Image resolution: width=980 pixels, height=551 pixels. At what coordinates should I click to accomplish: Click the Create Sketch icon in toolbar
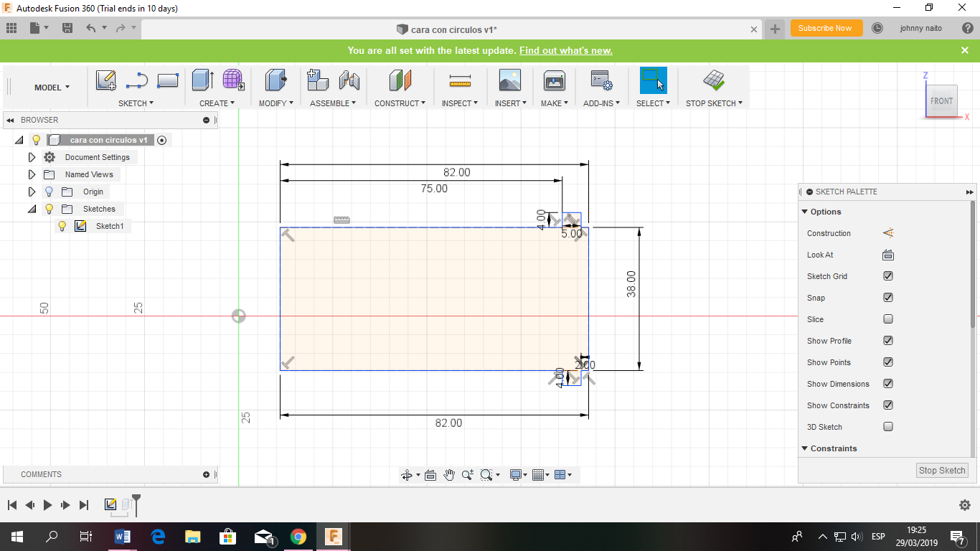[x=106, y=80]
